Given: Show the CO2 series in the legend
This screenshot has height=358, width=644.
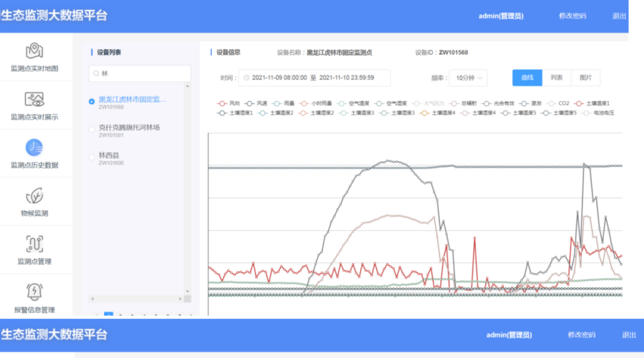Looking at the screenshot, I should pos(558,103).
